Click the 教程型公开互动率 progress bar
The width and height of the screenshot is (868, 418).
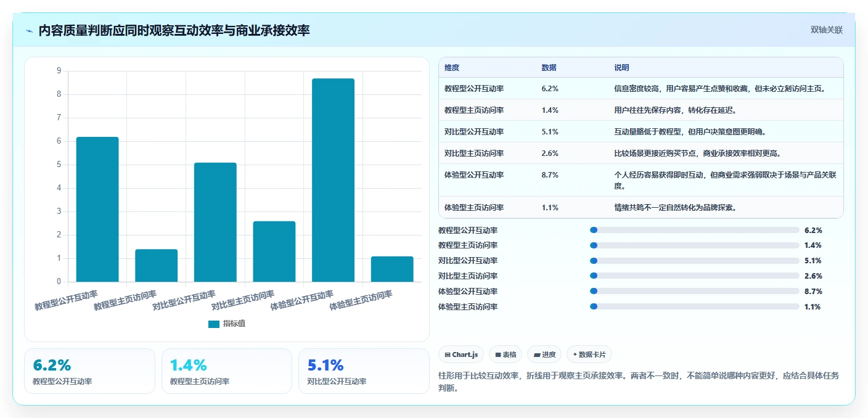[695, 230]
